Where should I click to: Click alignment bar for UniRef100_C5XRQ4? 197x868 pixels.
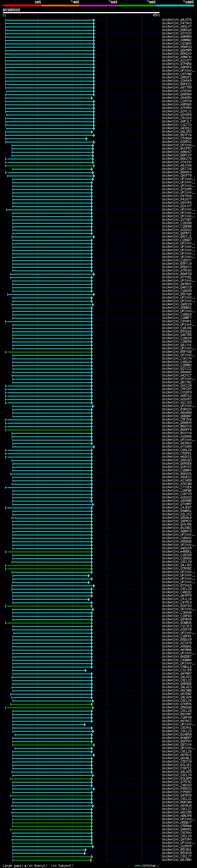[46, 139]
